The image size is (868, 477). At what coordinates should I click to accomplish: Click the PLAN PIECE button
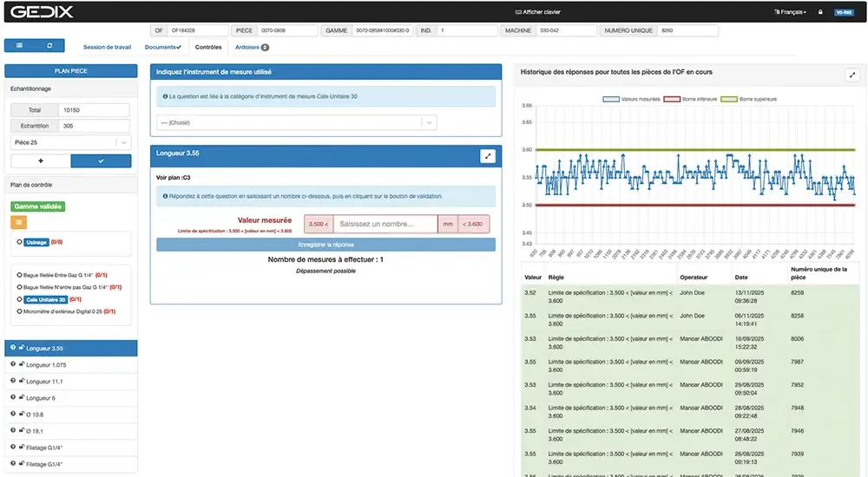[x=70, y=71]
